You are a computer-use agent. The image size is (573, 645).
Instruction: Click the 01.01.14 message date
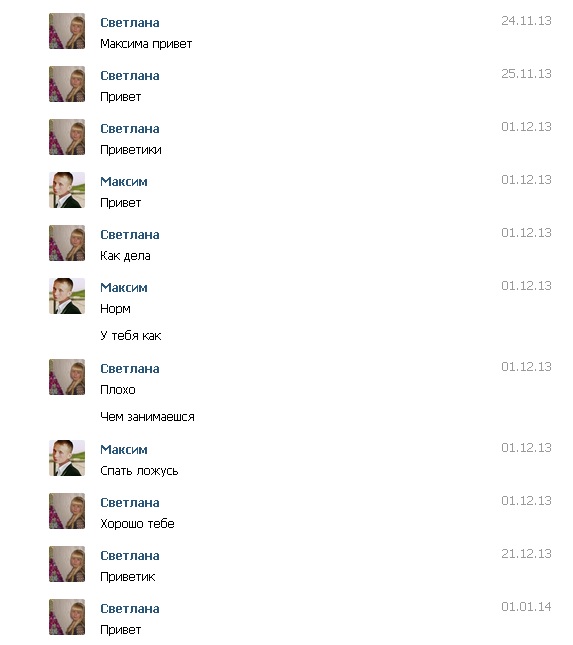click(526, 607)
